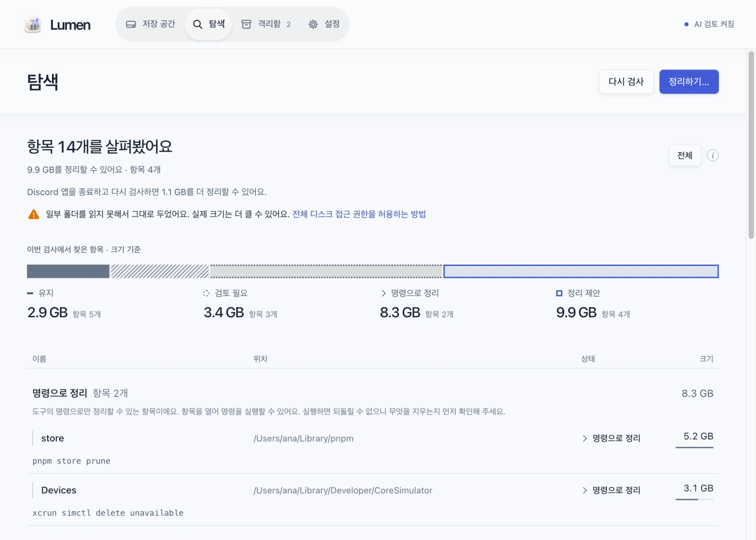Open the 저장 공간 tab
The height and width of the screenshot is (540, 756).
(x=151, y=24)
